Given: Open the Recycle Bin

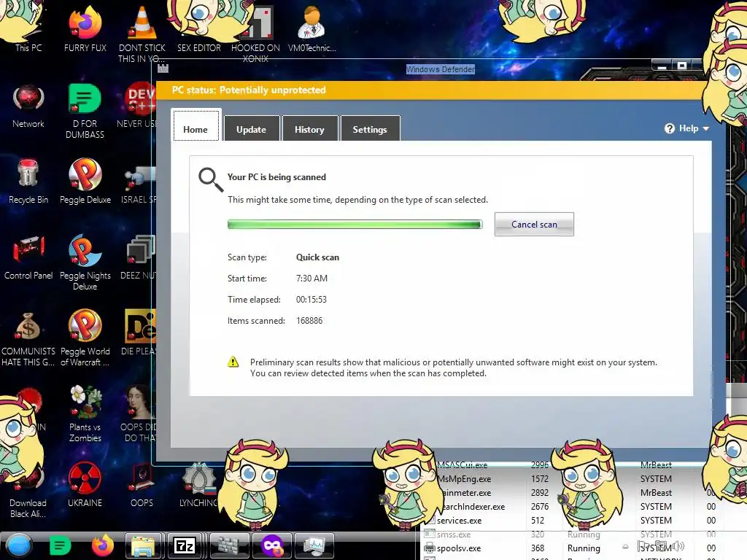Looking at the screenshot, I should pos(28,181).
